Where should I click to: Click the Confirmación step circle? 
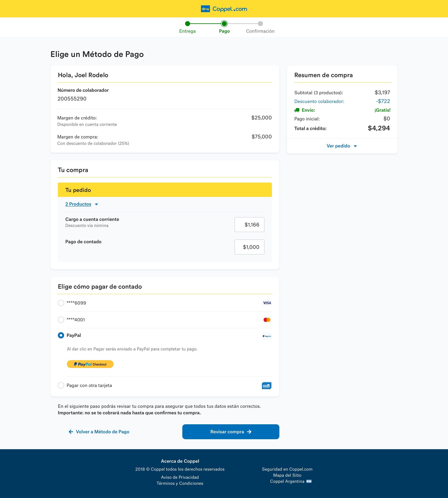[x=260, y=24]
